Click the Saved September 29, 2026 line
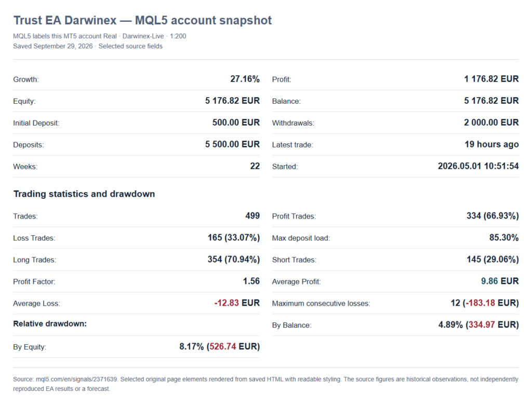This screenshot has height=407, width=532. [x=88, y=46]
